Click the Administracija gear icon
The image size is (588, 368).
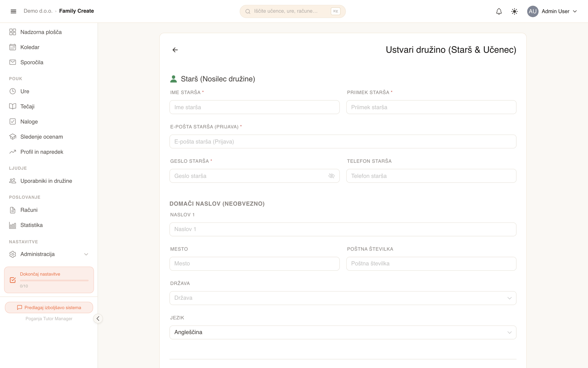tap(13, 254)
